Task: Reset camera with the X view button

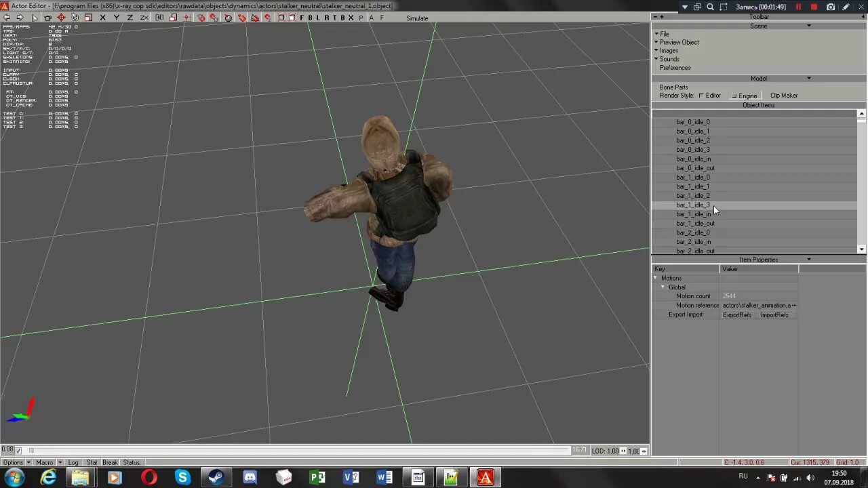Action: 351,18
